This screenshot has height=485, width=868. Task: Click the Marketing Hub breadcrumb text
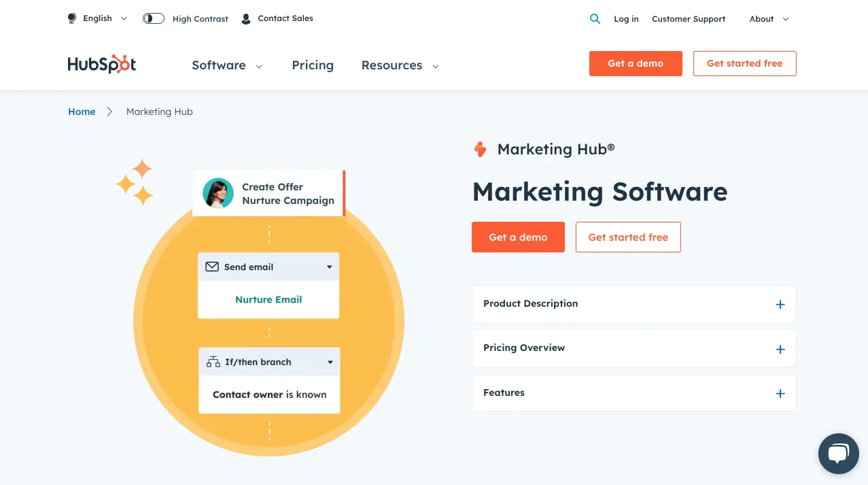click(x=160, y=112)
